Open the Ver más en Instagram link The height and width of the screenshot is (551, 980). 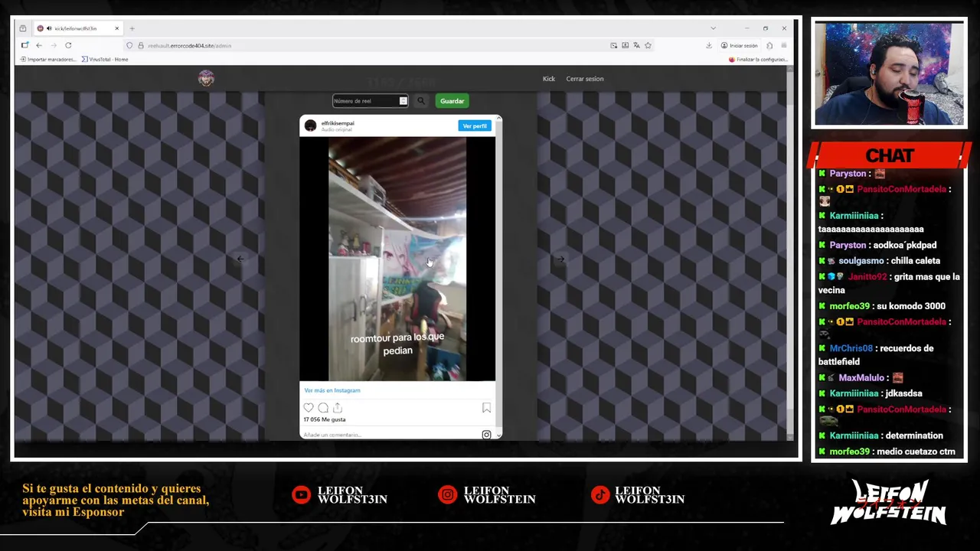tap(332, 390)
